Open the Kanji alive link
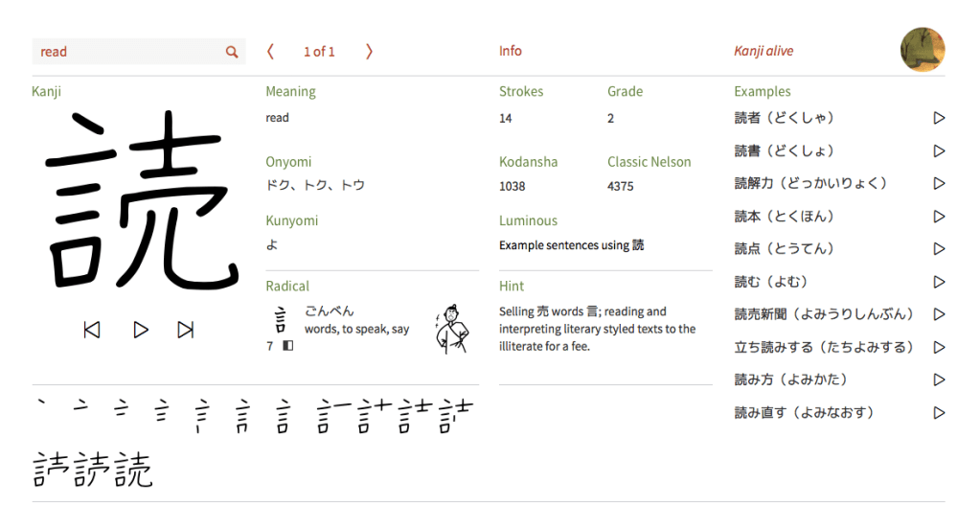The height and width of the screenshot is (507, 980). [763, 51]
